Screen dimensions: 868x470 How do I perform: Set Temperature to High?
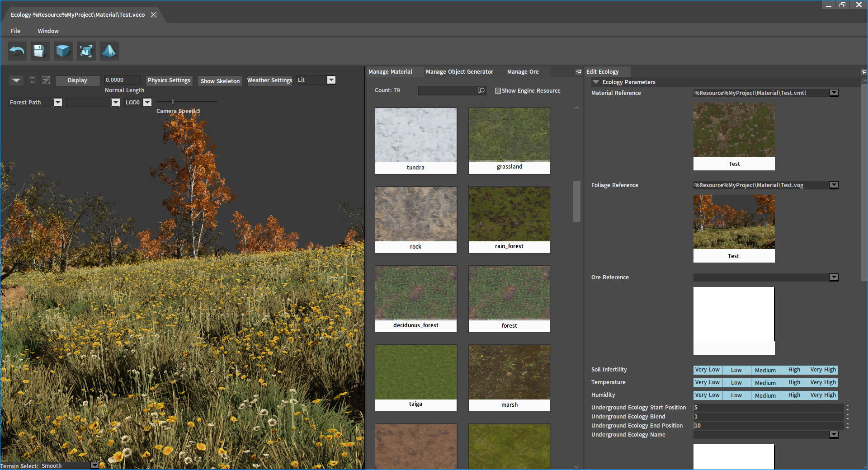coord(794,382)
